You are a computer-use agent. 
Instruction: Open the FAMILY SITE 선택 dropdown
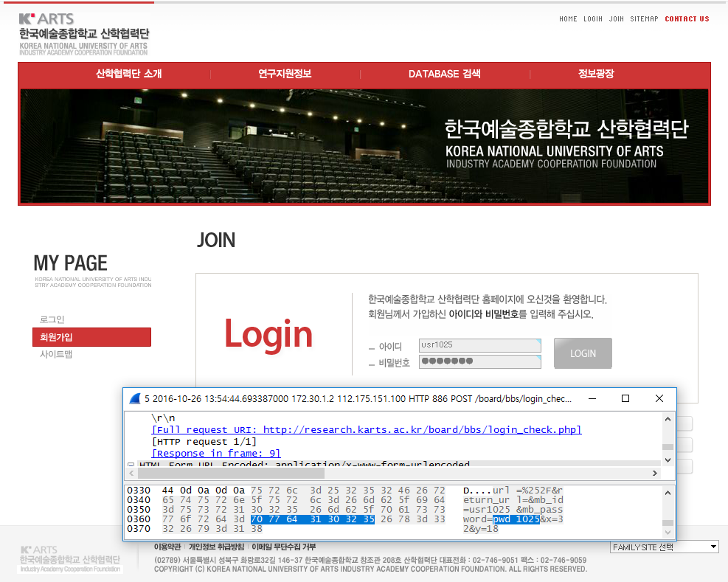click(x=665, y=547)
